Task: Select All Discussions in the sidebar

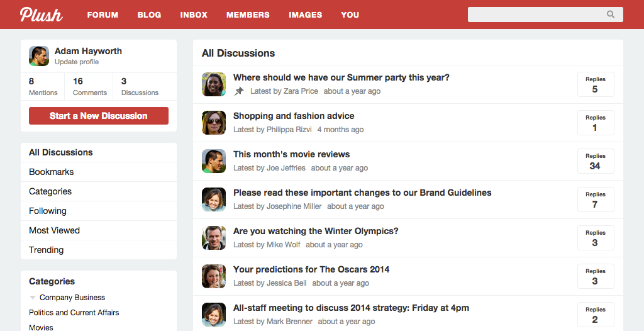Action: coord(99,152)
